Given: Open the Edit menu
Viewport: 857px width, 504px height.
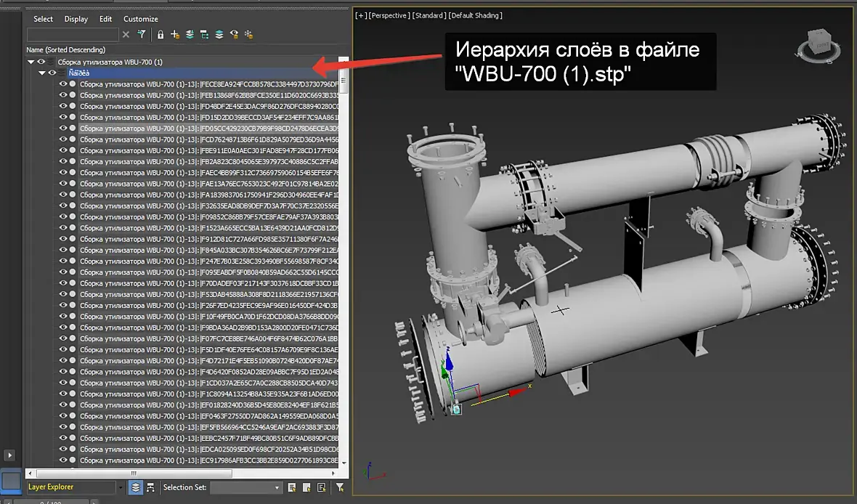Looking at the screenshot, I should tap(105, 19).
